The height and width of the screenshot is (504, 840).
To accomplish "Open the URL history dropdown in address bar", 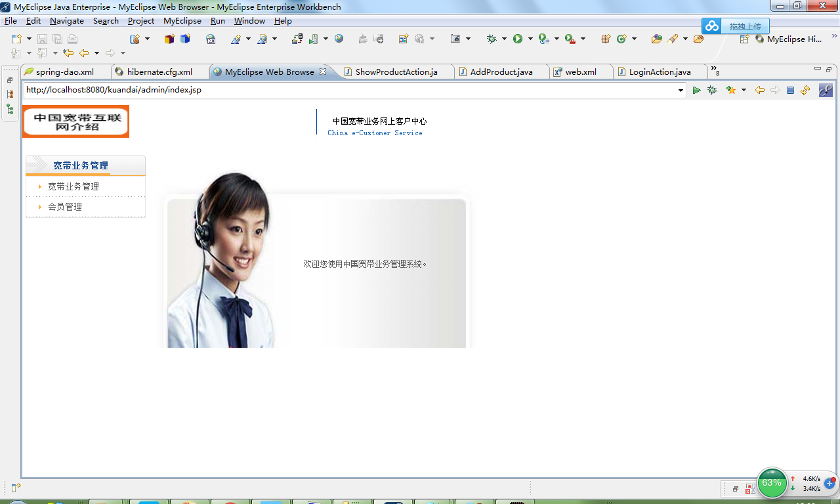I will (681, 90).
